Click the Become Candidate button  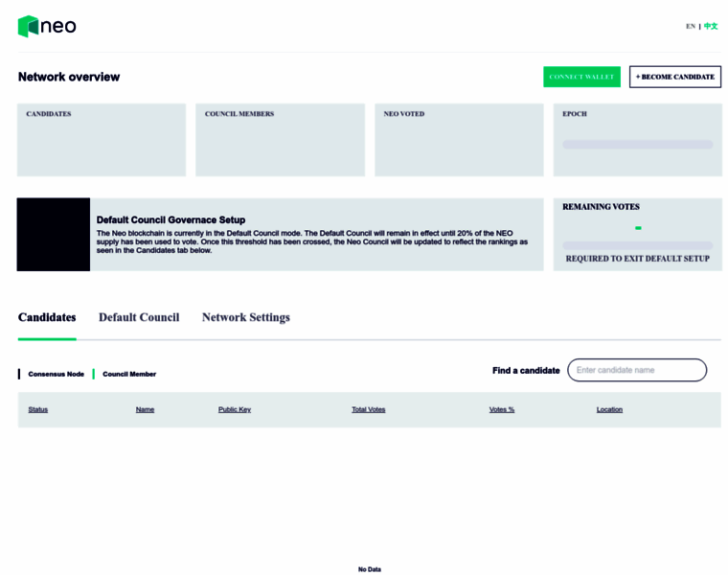[x=675, y=77]
